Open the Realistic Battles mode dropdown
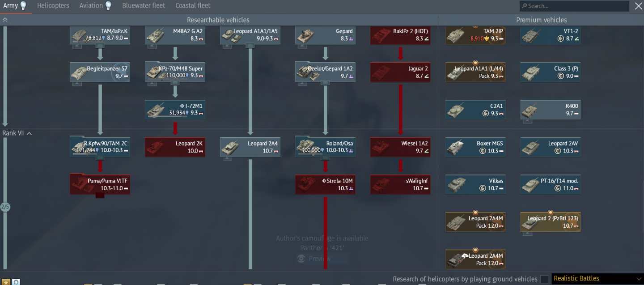This screenshot has height=285, width=644. point(597,278)
